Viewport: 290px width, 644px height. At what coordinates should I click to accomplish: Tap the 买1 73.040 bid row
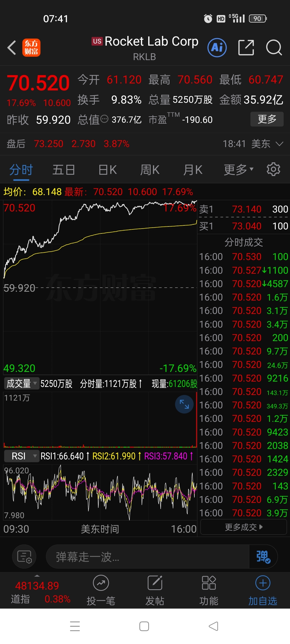point(244,226)
